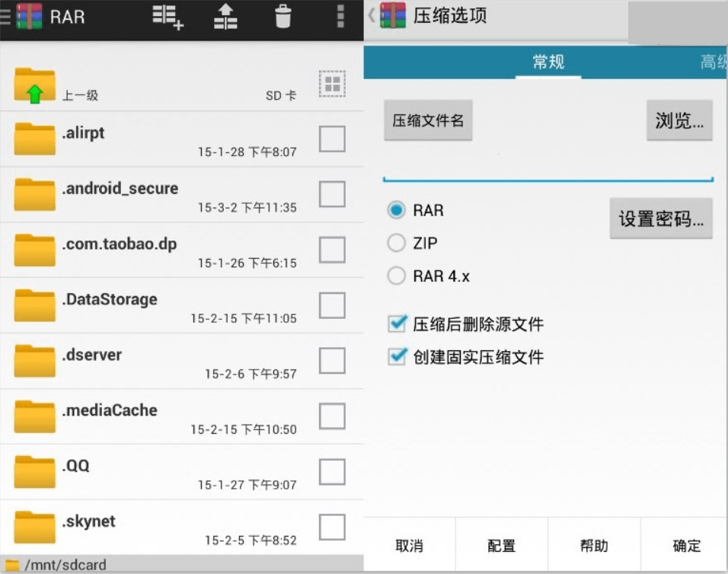Screen dimensions: 728x574
Task: Check the box for .alirpt folder
Action: 332,139
